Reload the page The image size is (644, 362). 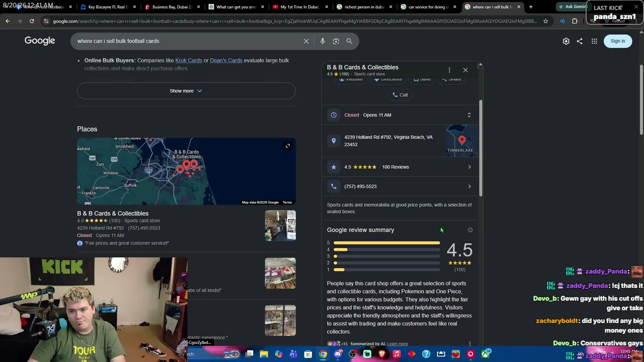[32, 21]
